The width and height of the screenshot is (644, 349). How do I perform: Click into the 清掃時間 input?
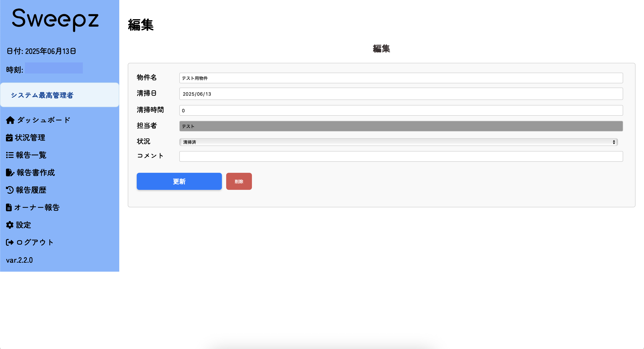[401, 110]
